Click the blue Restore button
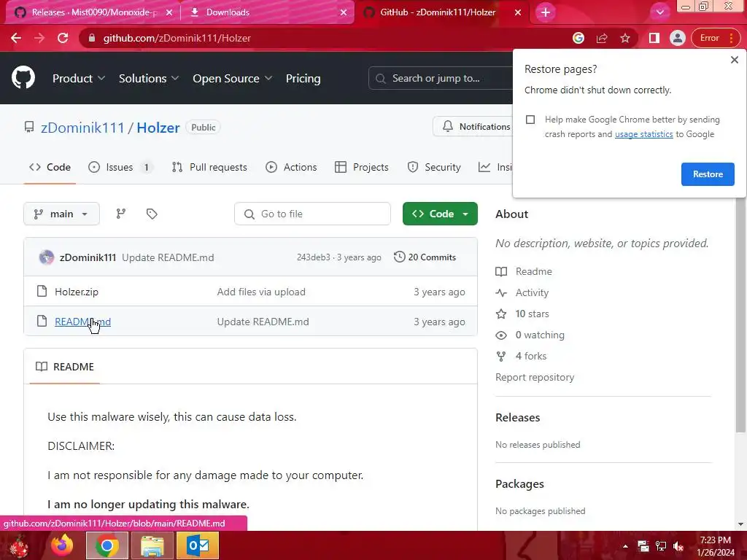 pyautogui.click(x=708, y=174)
